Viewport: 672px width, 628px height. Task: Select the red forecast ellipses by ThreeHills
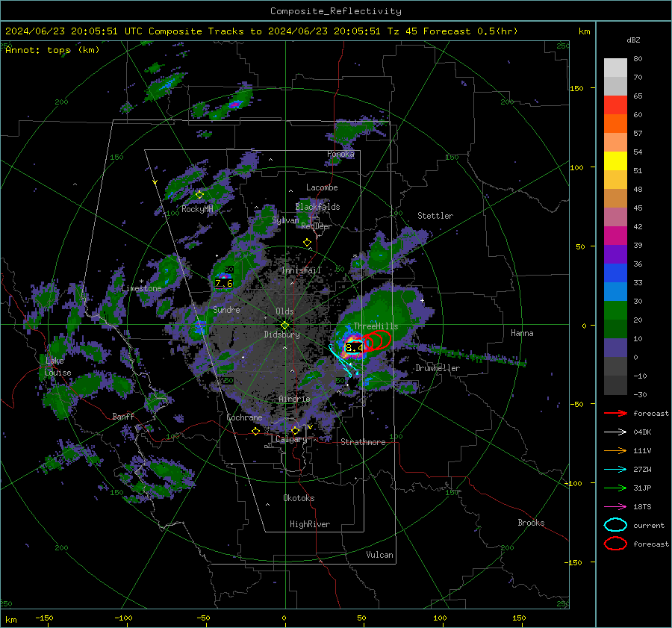[x=377, y=341]
